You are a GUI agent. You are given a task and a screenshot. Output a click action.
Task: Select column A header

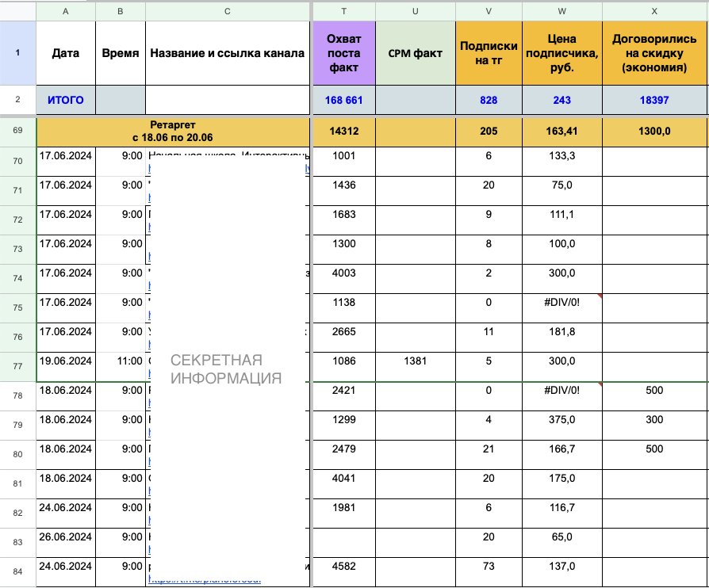66,11
